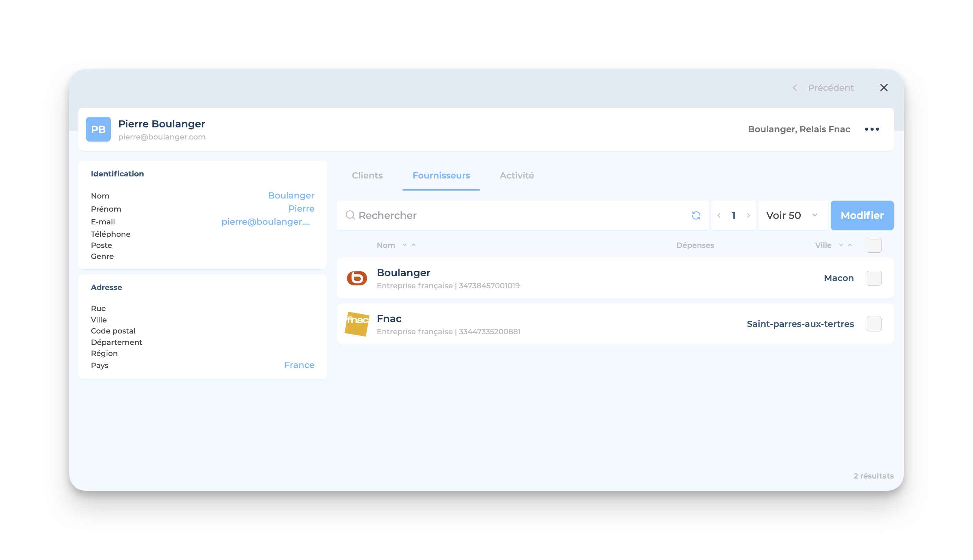The height and width of the screenshot is (560, 973).
Task: Check the Boulanger row checkbox
Action: [x=874, y=278]
